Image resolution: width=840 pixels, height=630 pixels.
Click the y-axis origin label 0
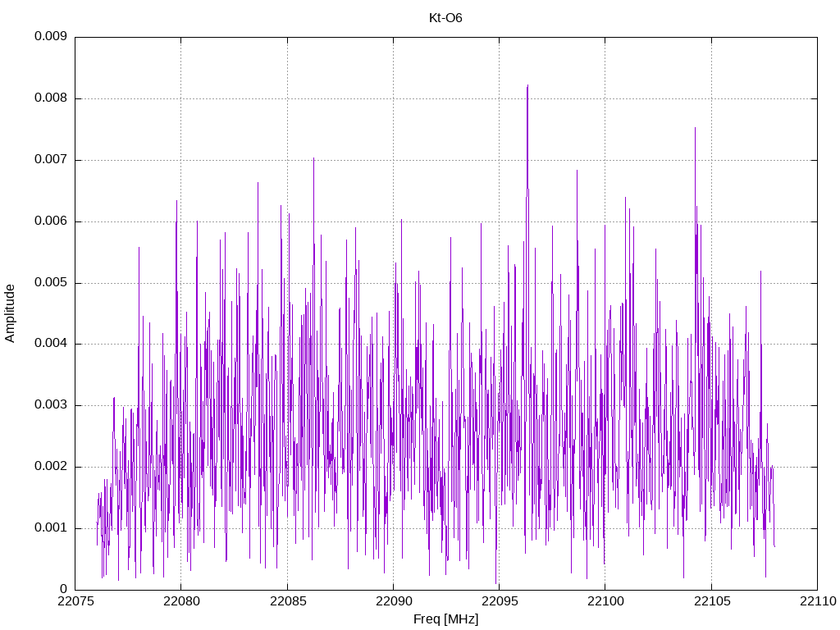tap(64, 589)
